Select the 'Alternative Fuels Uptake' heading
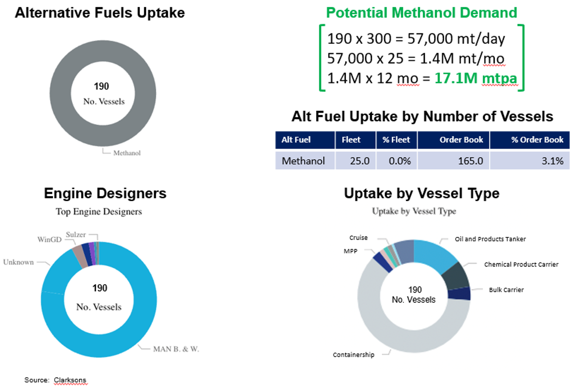The image size is (577, 392). pos(99,13)
